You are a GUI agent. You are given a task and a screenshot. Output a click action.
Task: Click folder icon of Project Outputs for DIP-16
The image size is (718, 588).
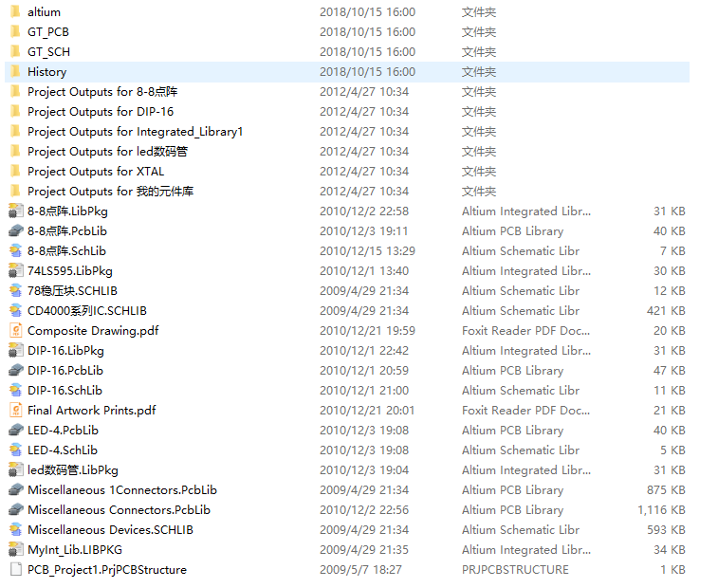15,112
